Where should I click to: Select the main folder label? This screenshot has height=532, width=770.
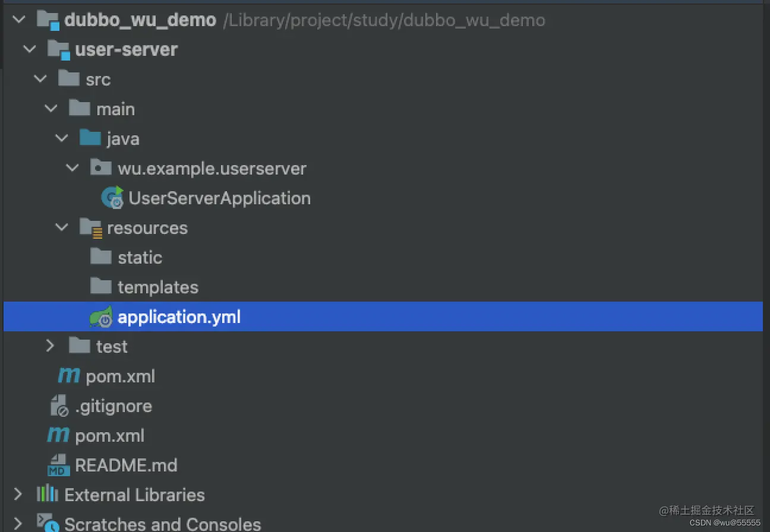point(116,109)
